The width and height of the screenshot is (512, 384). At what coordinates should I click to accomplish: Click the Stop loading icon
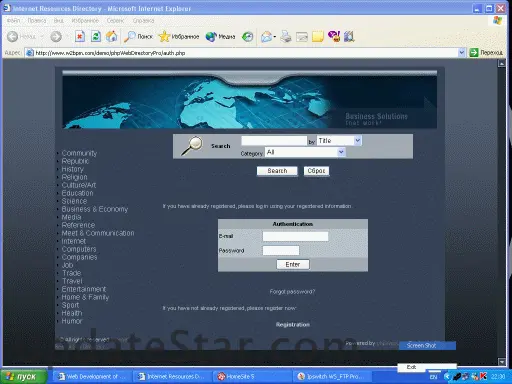pos(80,36)
